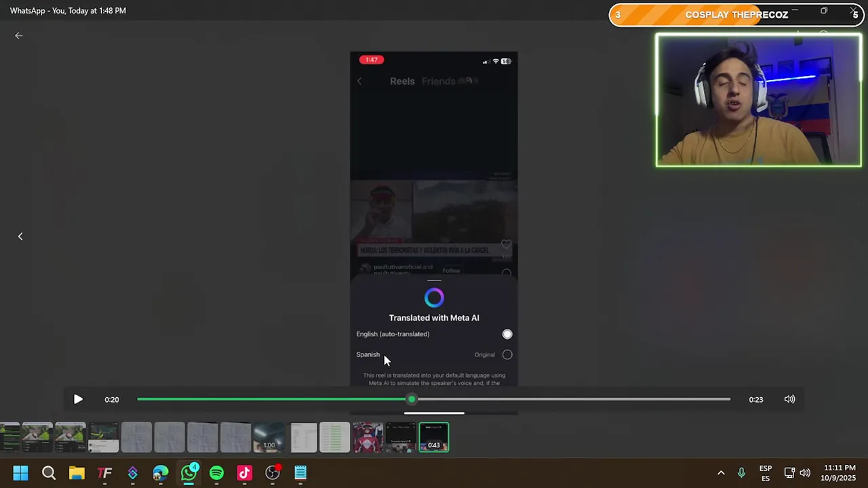Screen dimensions: 868x488
Task: Expand hidden system tray icons
Action: [721, 473]
